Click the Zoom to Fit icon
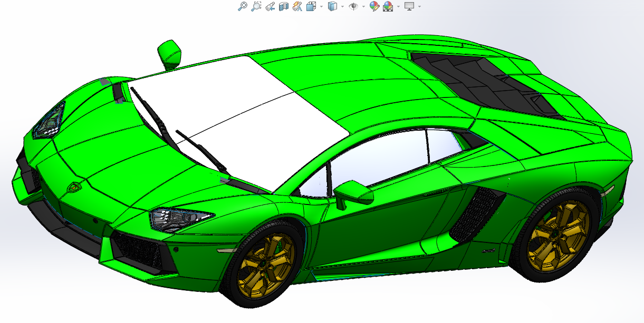The height and width of the screenshot is (323, 644). click(x=243, y=6)
